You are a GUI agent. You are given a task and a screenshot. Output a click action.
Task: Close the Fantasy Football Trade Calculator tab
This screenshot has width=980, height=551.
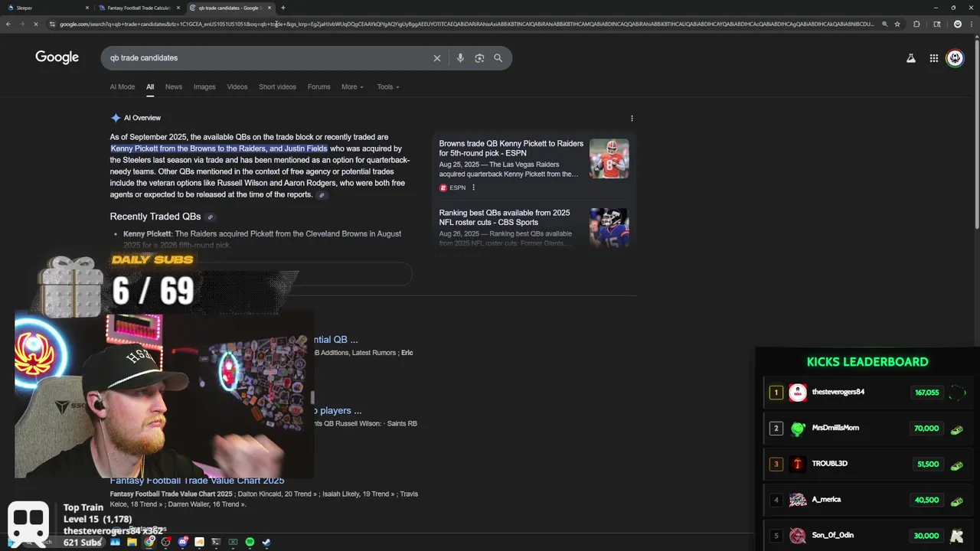click(x=178, y=8)
